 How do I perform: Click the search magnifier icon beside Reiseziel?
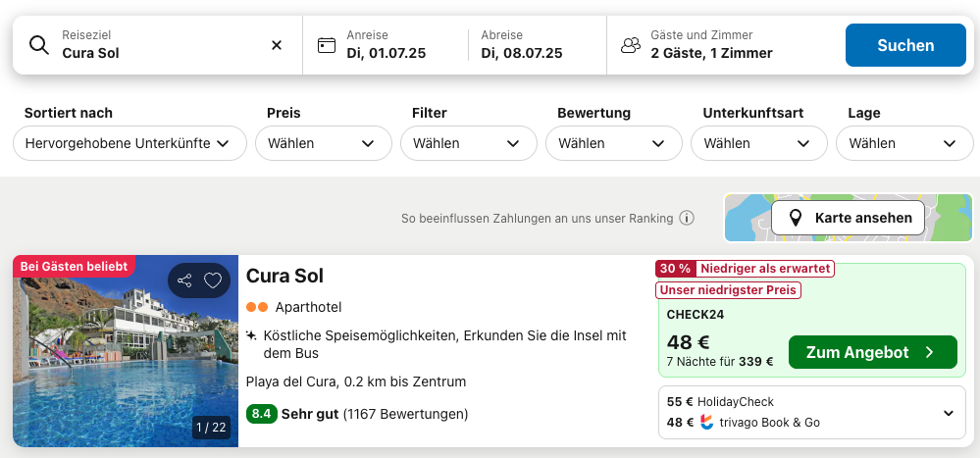[x=39, y=45]
